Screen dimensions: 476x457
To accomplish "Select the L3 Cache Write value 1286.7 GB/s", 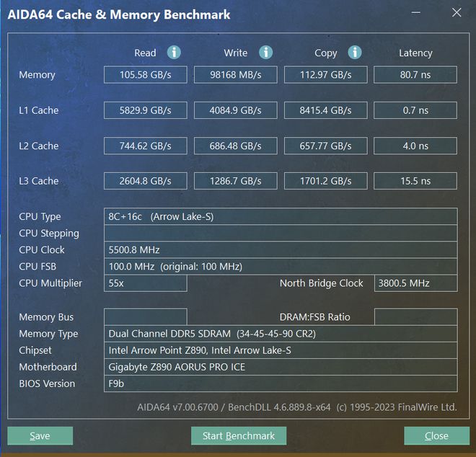I will (x=236, y=181).
